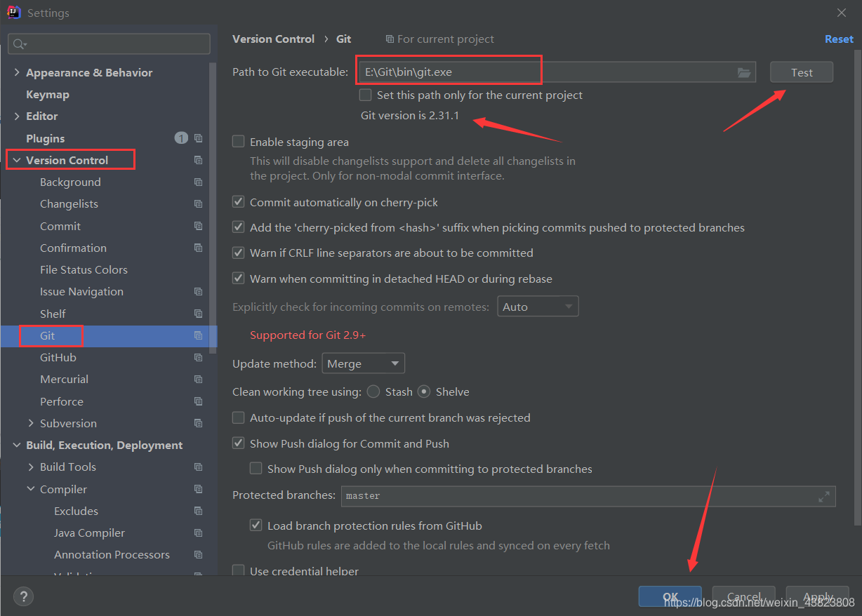Click the project-level icon beside Git row
Screen dimensions: 862x616
[199, 335]
